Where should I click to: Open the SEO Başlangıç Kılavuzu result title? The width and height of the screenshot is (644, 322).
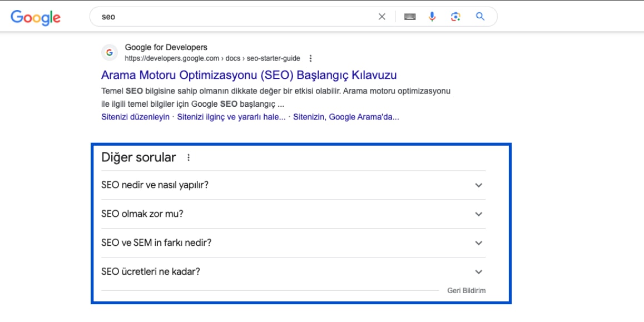pyautogui.click(x=249, y=76)
